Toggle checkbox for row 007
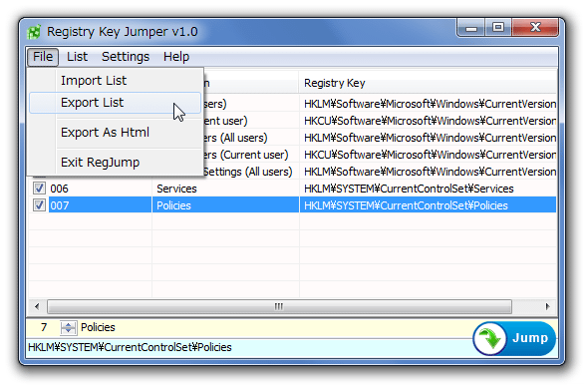The height and width of the screenshot is (388, 588). pyautogui.click(x=39, y=205)
